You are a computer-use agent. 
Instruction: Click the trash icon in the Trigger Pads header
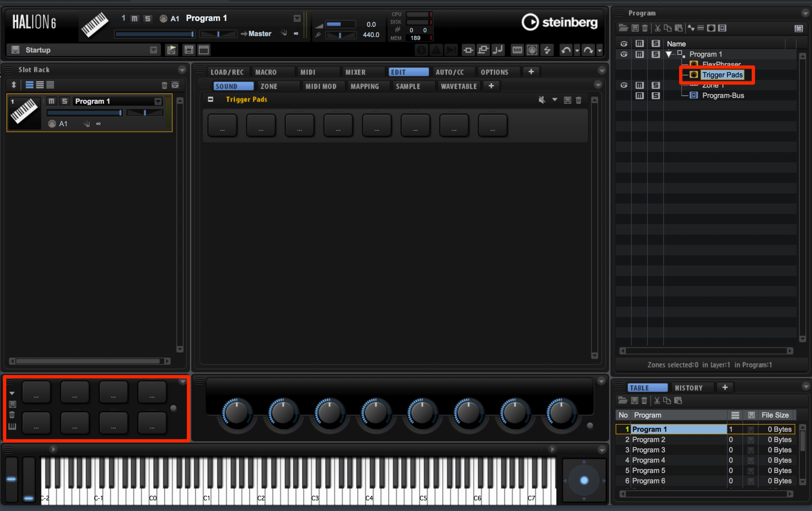[x=578, y=100]
